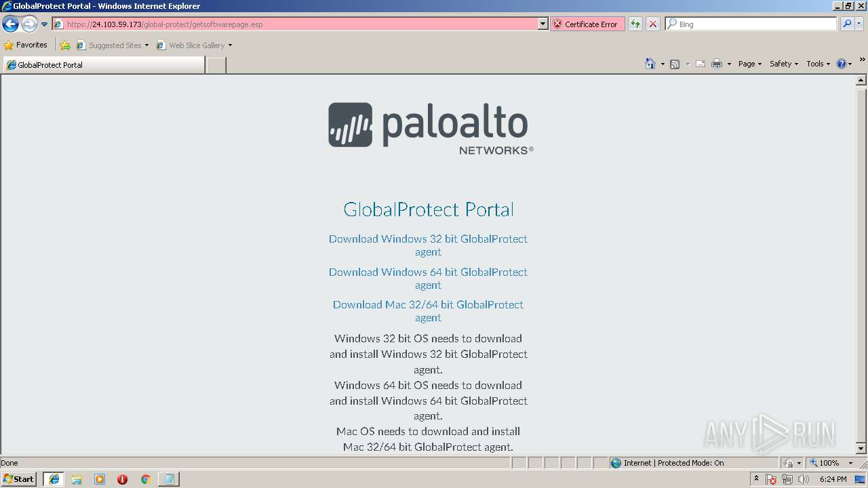Click the Read Mail envelope icon

click(x=701, y=64)
